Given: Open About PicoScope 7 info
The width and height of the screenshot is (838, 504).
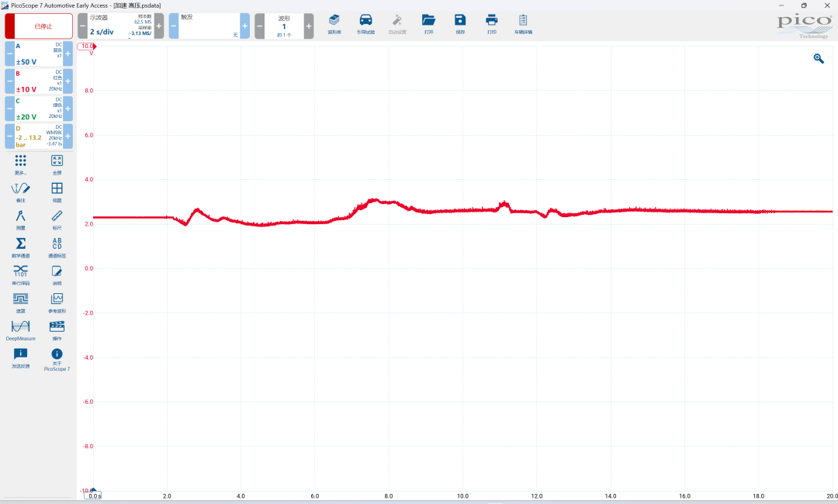Looking at the screenshot, I should coord(57,359).
